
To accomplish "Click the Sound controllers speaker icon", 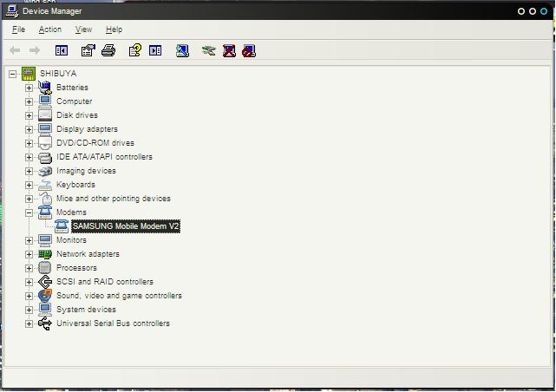I will [45, 295].
